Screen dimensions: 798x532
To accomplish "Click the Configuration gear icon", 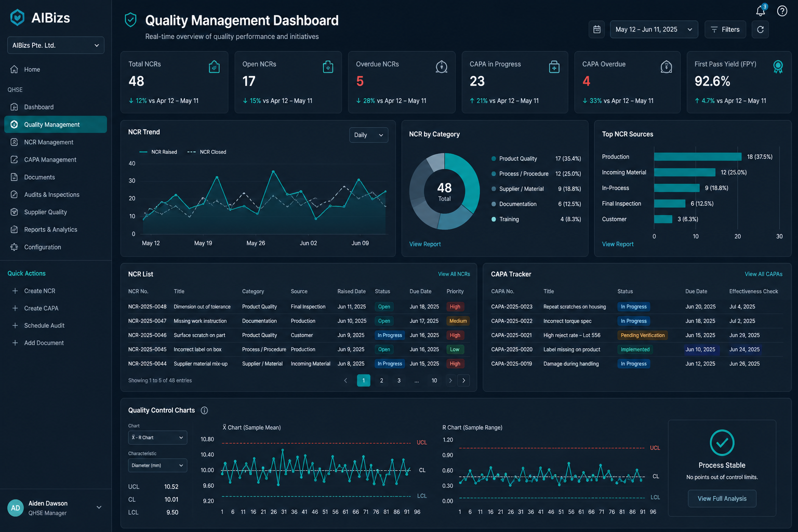I will click(14, 247).
